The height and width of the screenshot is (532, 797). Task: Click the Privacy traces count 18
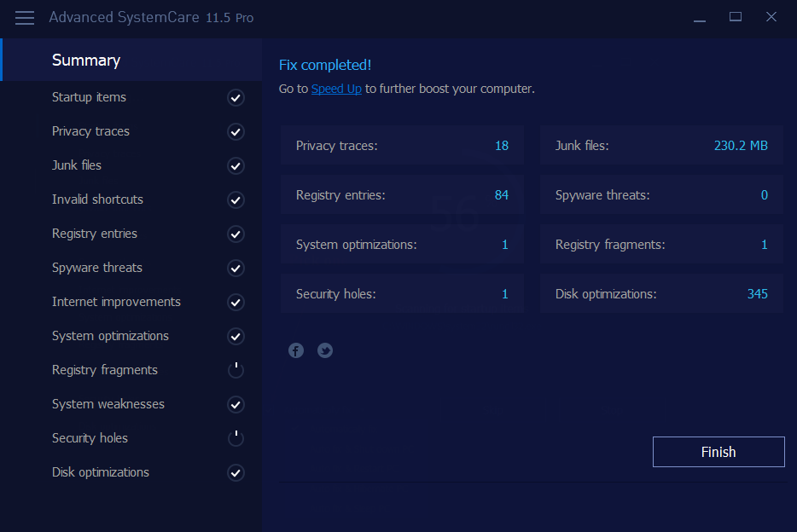[502, 146]
